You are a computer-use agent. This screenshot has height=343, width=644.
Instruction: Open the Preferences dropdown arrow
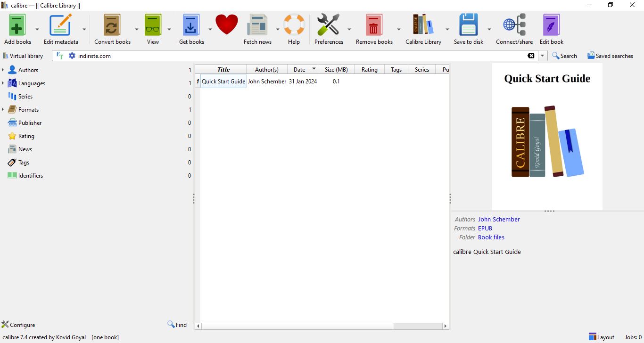tap(349, 29)
